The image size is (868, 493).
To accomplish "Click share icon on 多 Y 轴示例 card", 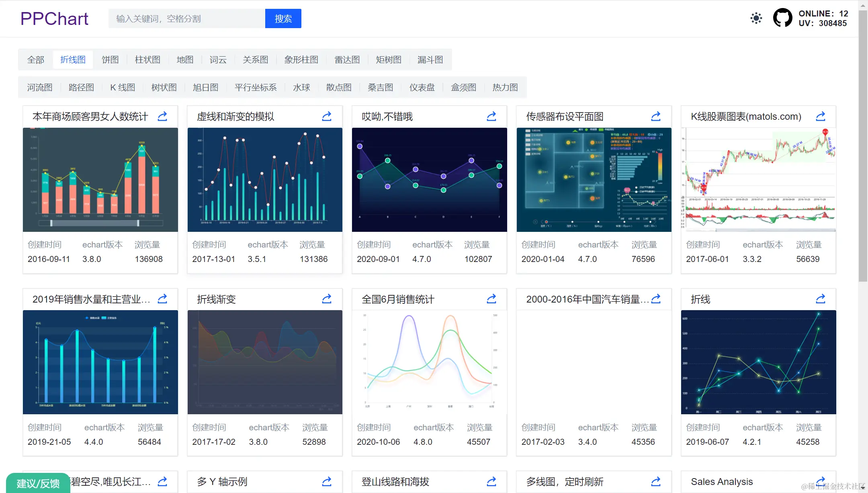I will click(x=327, y=481).
